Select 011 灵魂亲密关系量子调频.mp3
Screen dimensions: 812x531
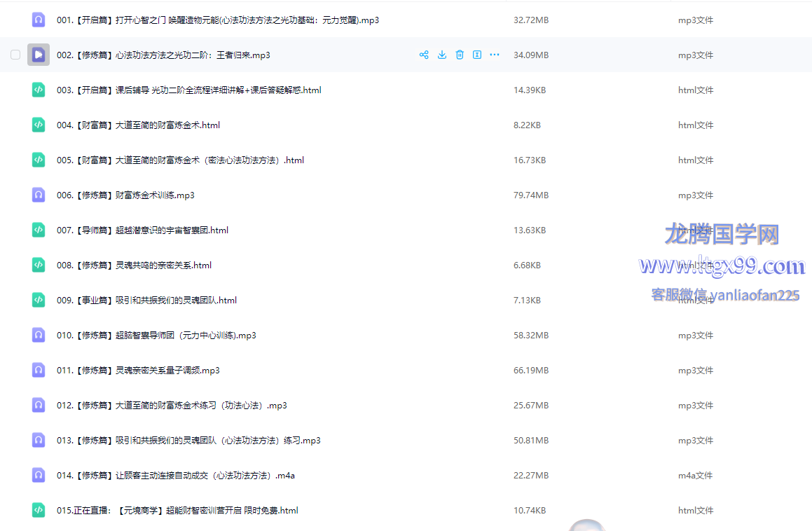point(138,371)
